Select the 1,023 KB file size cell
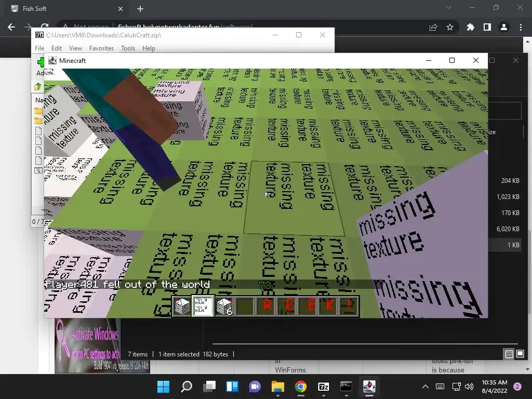Screen dimensions: 532x399 (x=508, y=197)
